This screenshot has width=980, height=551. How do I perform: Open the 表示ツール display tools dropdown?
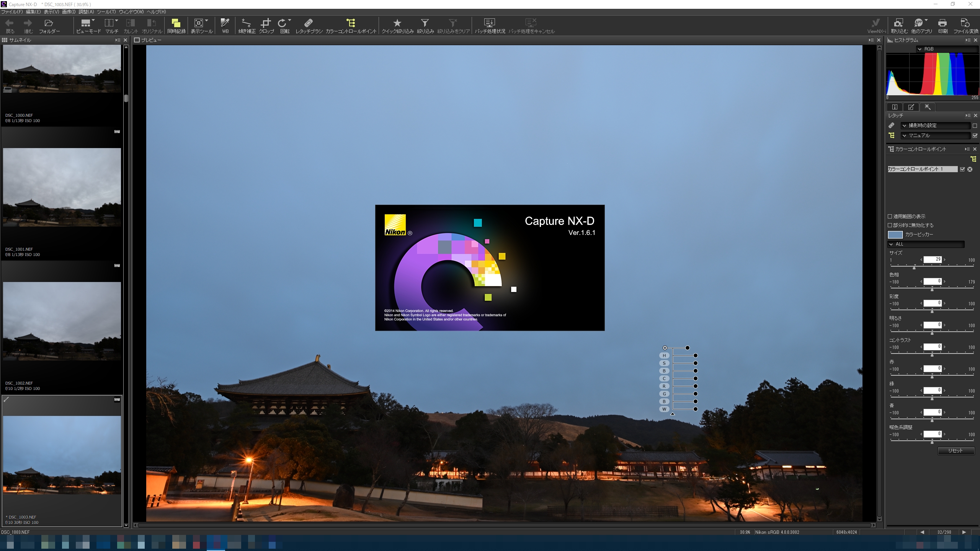click(x=207, y=20)
